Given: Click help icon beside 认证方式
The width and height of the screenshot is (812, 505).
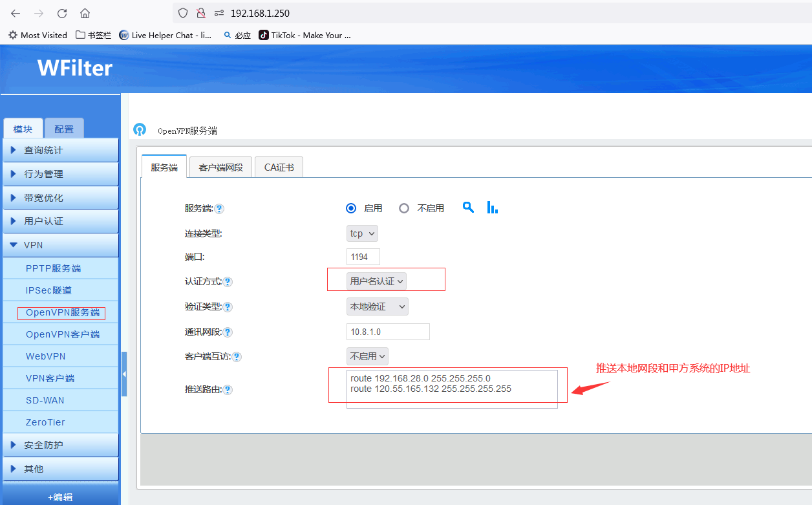Looking at the screenshot, I should pos(228,282).
